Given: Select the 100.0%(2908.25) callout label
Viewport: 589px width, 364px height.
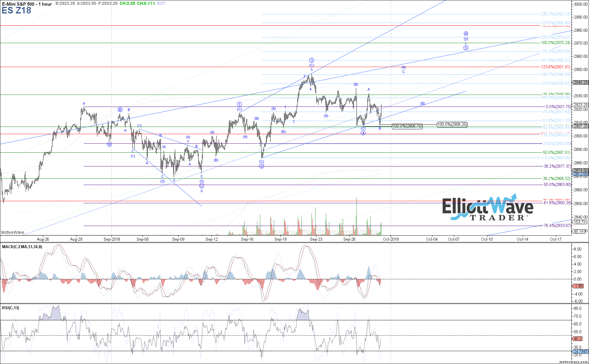Looking at the screenshot, I should pos(452,124).
